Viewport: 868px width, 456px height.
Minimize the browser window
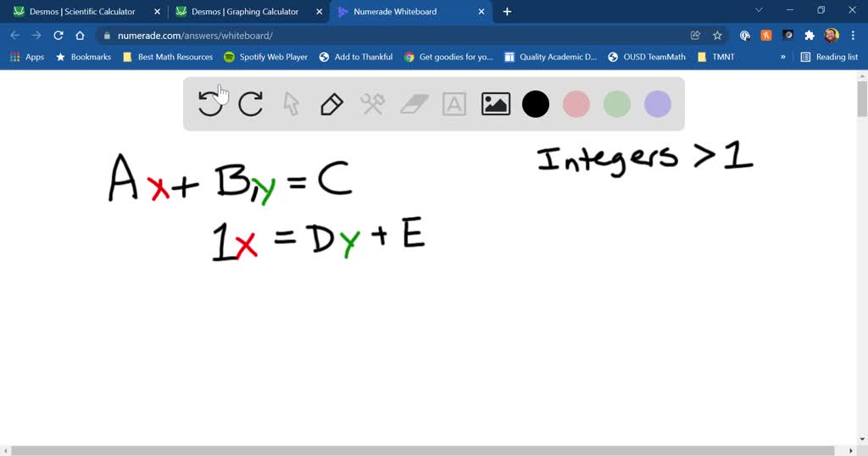click(x=790, y=10)
